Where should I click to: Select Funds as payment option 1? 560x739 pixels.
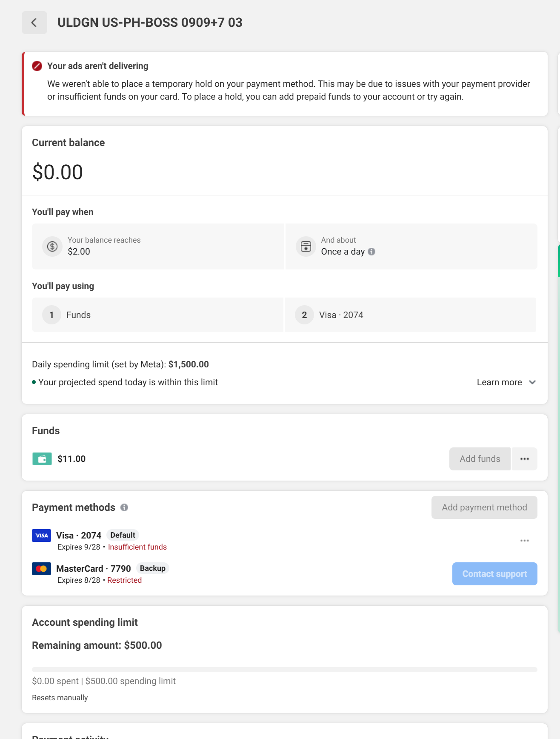click(x=158, y=315)
